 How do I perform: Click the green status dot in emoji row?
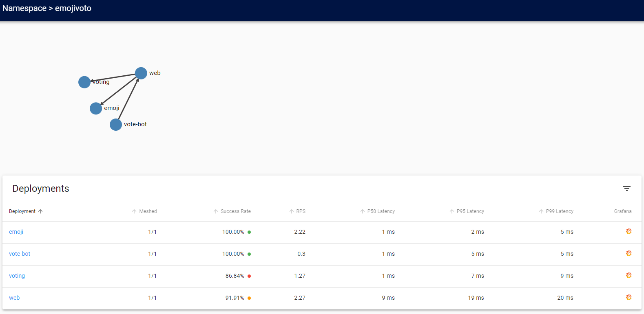click(x=249, y=232)
